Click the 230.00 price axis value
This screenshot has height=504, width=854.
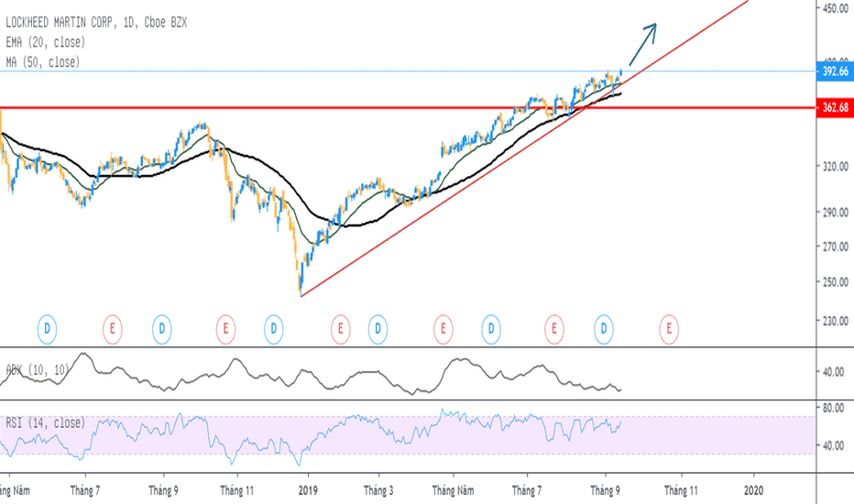tap(836, 321)
